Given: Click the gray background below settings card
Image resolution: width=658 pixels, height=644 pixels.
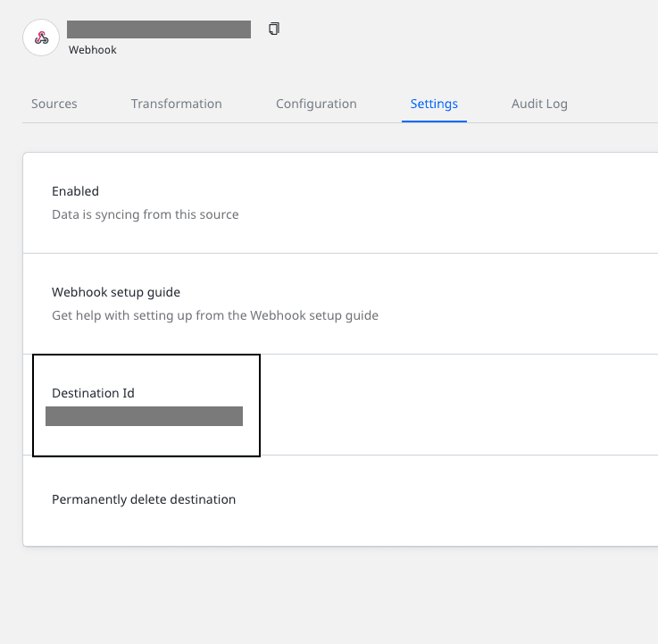Looking at the screenshot, I should click(339, 594).
